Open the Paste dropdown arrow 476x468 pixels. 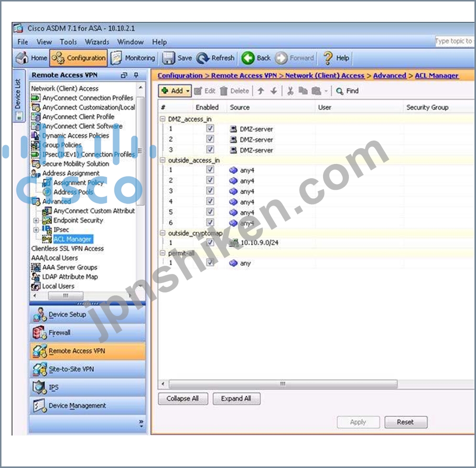[x=326, y=91]
